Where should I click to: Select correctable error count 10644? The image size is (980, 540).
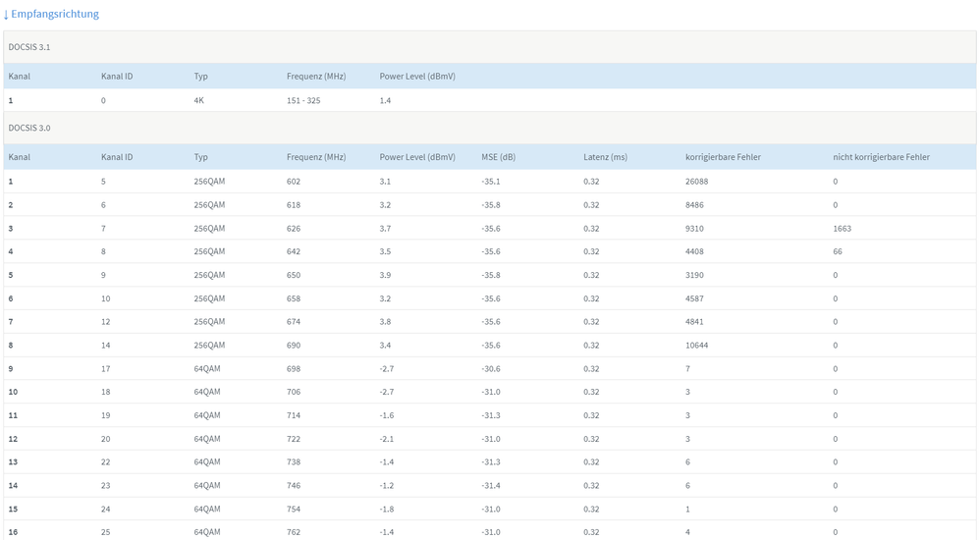click(x=697, y=345)
